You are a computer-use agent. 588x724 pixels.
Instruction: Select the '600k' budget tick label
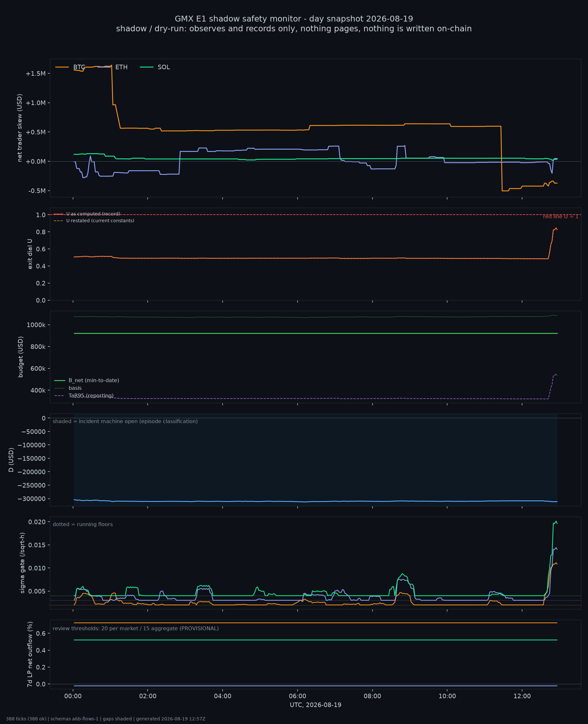coord(38,368)
